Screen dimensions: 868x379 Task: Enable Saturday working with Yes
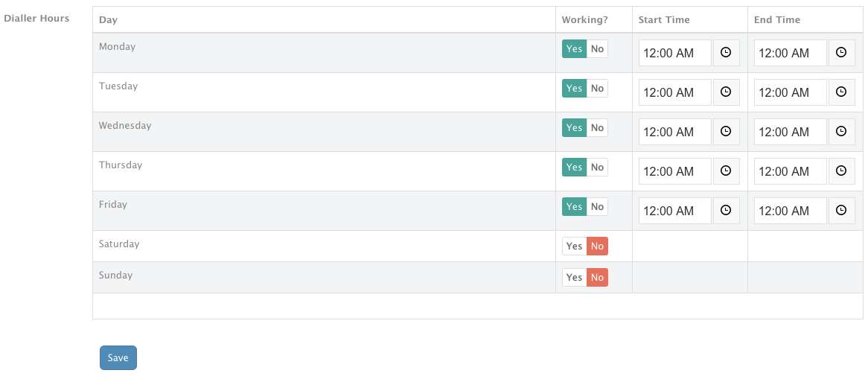(x=575, y=246)
